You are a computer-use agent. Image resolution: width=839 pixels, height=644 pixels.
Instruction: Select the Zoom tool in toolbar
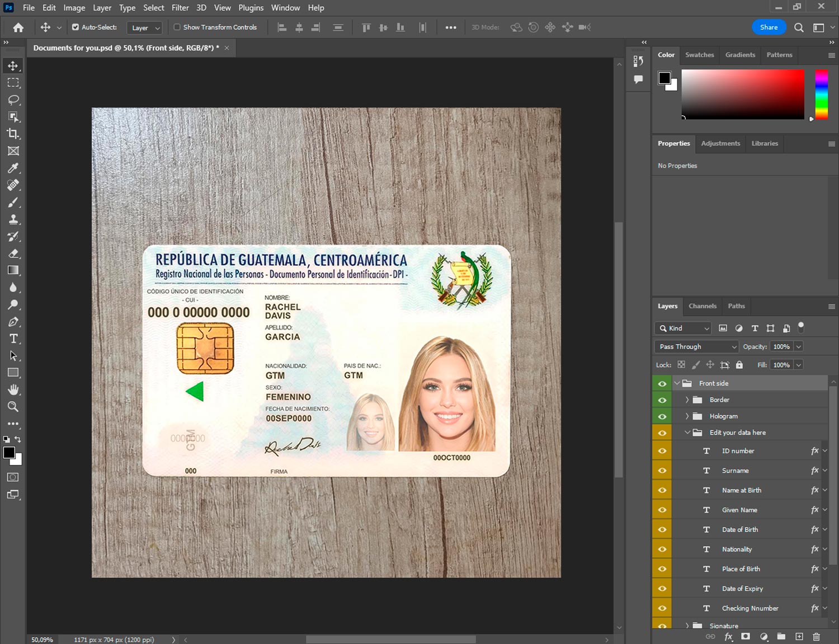point(13,407)
